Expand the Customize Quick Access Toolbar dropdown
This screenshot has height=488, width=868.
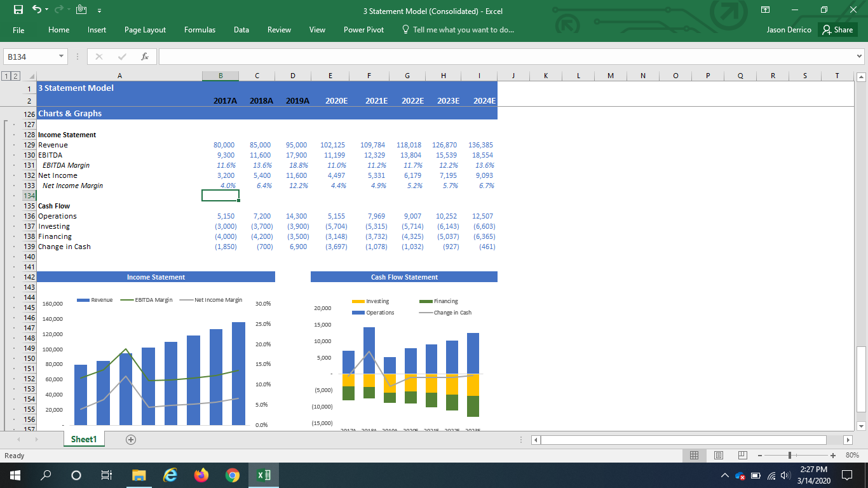[x=99, y=11]
